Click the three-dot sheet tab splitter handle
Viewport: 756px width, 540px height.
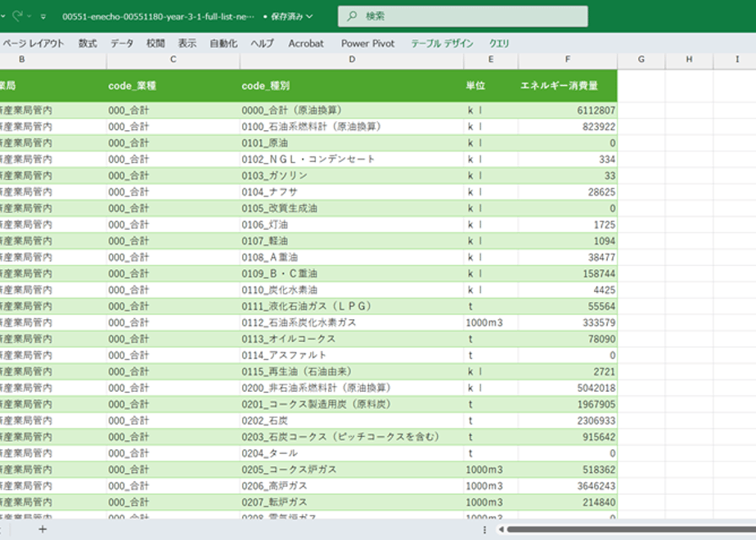point(484,529)
